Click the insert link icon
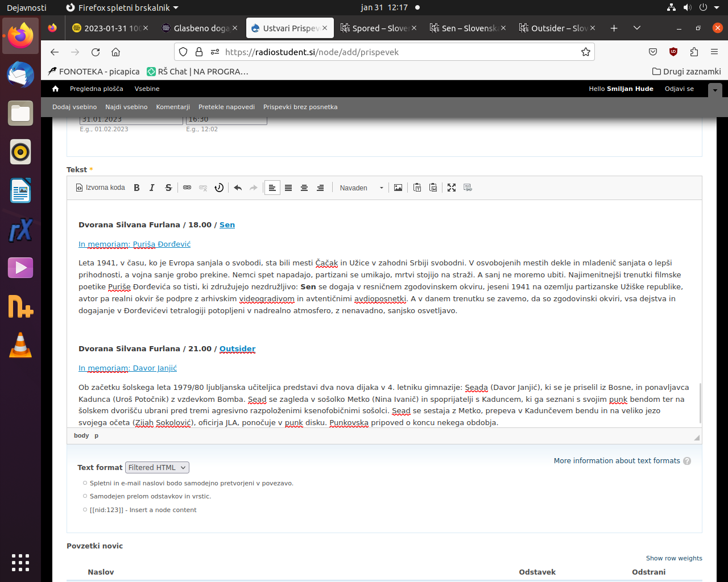The height and width of the screenshot is (582, 728). pos(187,188)
